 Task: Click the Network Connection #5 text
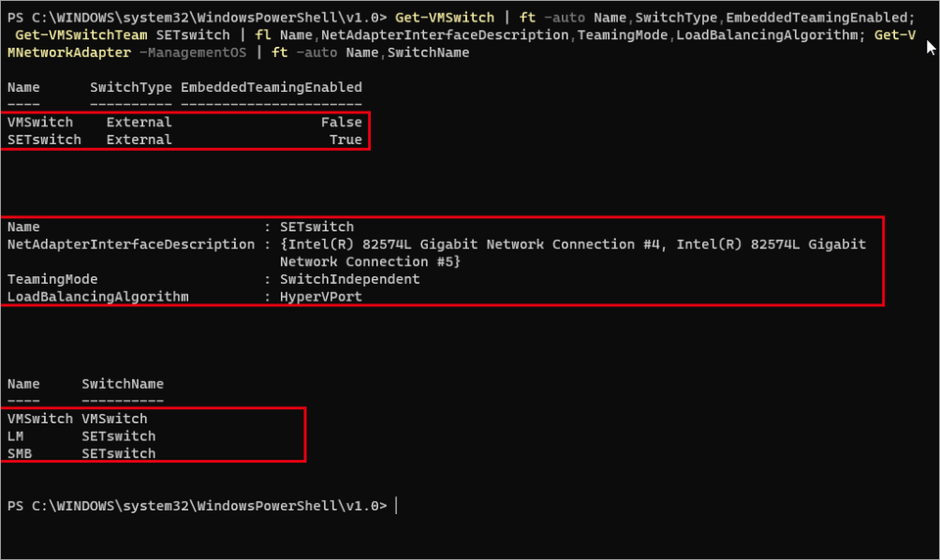pos(367,262)
